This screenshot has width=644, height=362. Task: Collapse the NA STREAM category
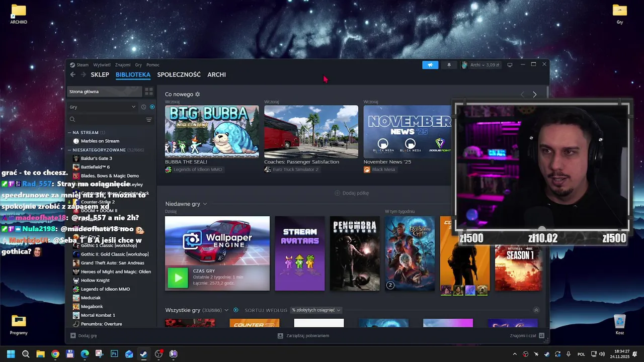[69, 132]
